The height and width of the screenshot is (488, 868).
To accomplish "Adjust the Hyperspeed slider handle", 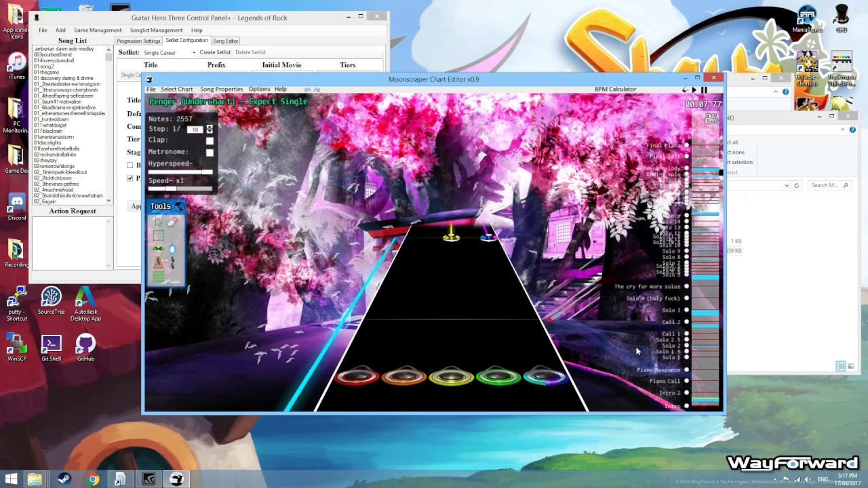I will [x=207, y=172].
